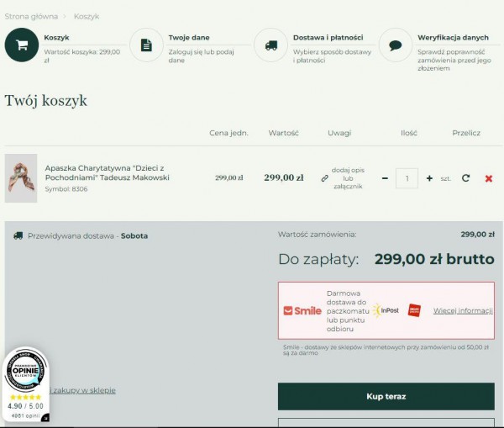Image resolution: width=504 pixels, height=428 pixels.
Task: Click the 4.90 / 5.00 rating score
Action: 25,406
